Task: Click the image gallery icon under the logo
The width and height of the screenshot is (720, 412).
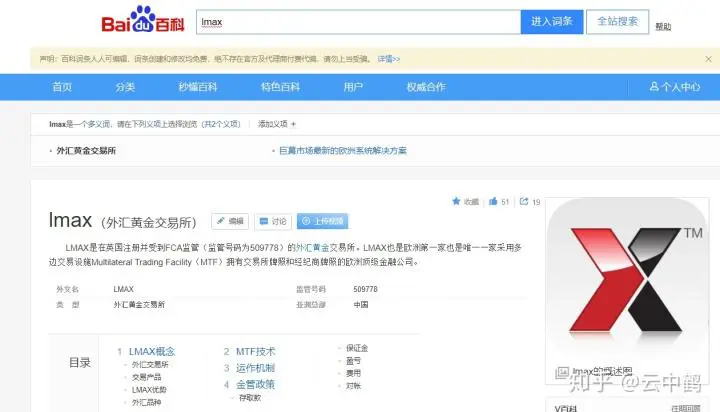Action: [562, 372]
